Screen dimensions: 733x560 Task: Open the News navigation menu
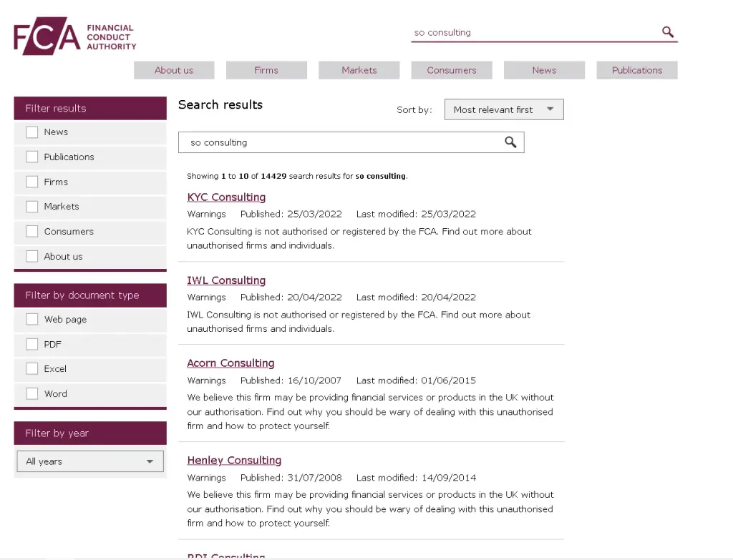(544, 70)
